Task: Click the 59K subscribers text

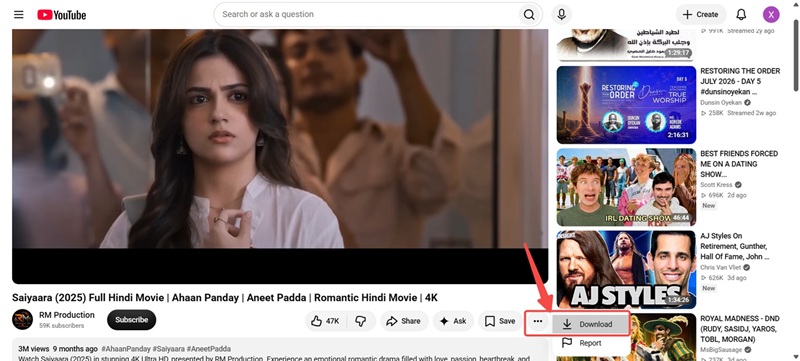Action: [x=62, y=326]
